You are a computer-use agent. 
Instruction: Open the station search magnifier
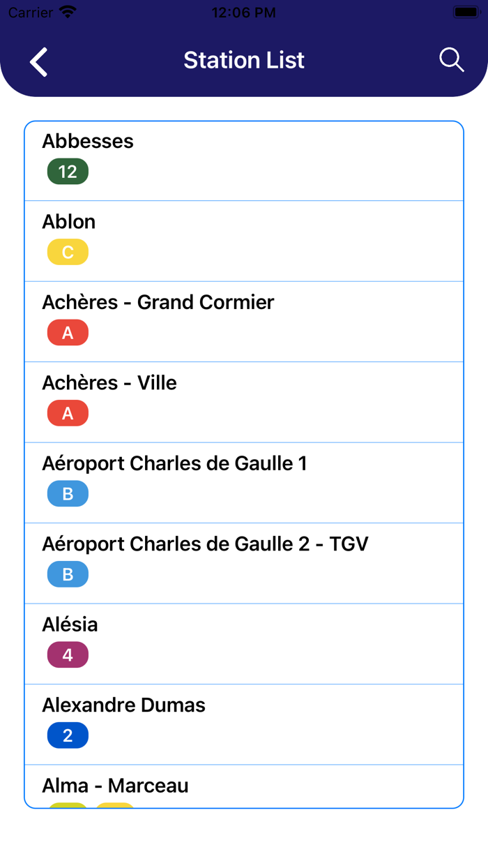[x=451, y=61]
